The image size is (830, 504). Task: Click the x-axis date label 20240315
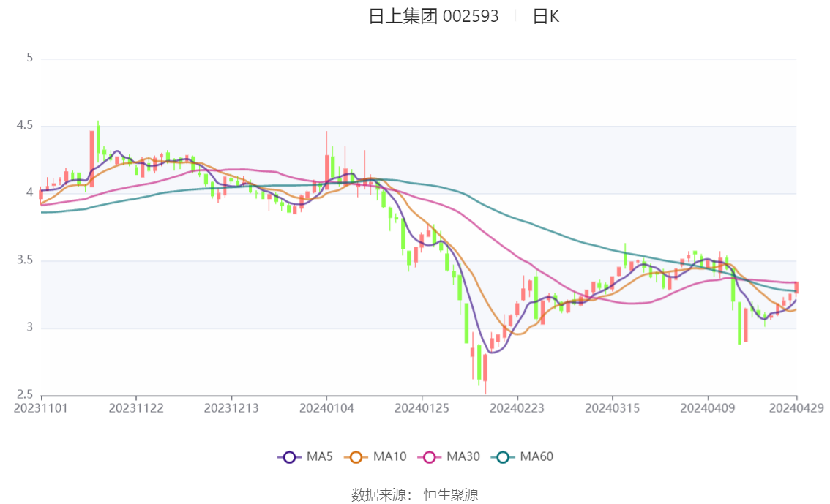613,408
